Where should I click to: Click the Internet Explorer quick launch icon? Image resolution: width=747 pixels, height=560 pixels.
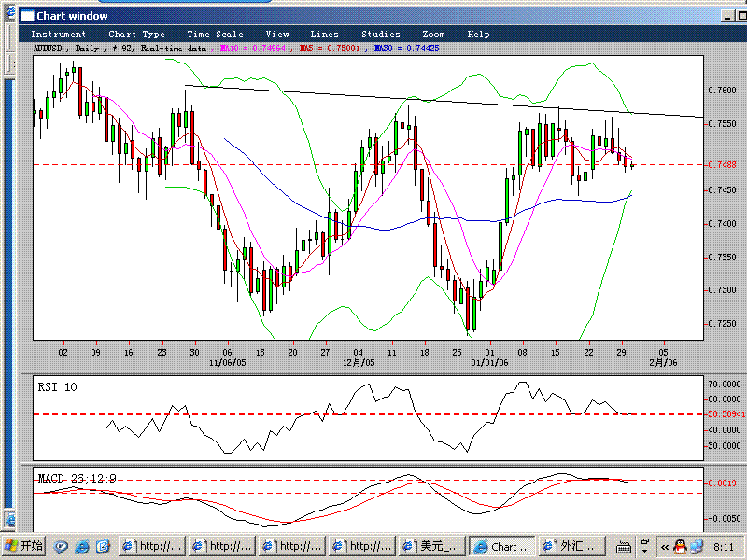pos(82,546)
